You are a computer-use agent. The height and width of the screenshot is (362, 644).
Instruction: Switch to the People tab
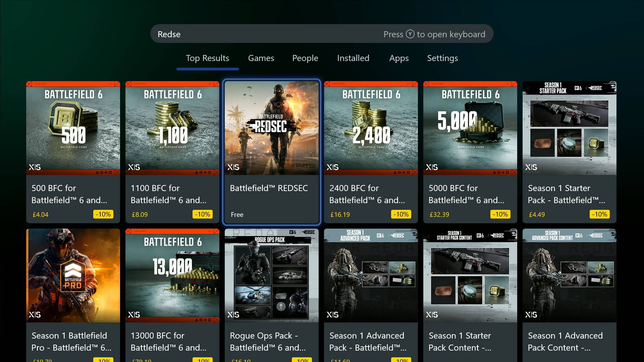(x=305, y=58)
